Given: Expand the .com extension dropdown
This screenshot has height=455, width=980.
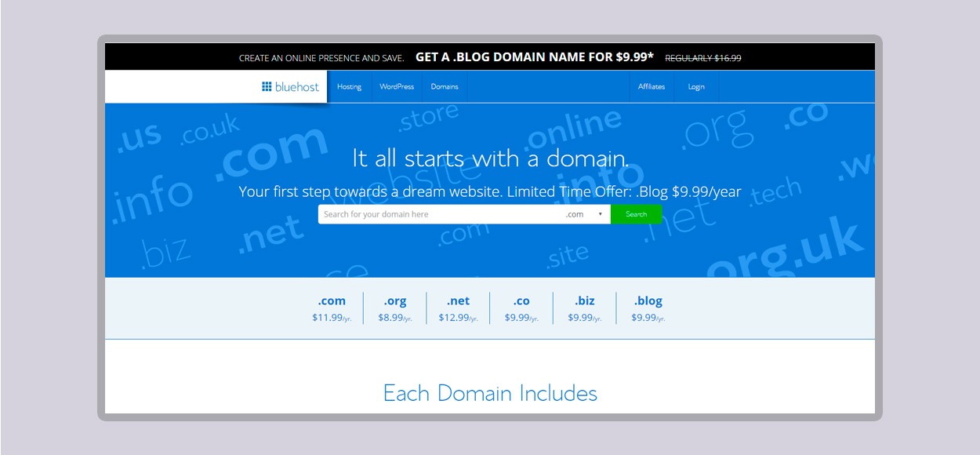Looking at the screenshot, I should (x=585, y=214).
